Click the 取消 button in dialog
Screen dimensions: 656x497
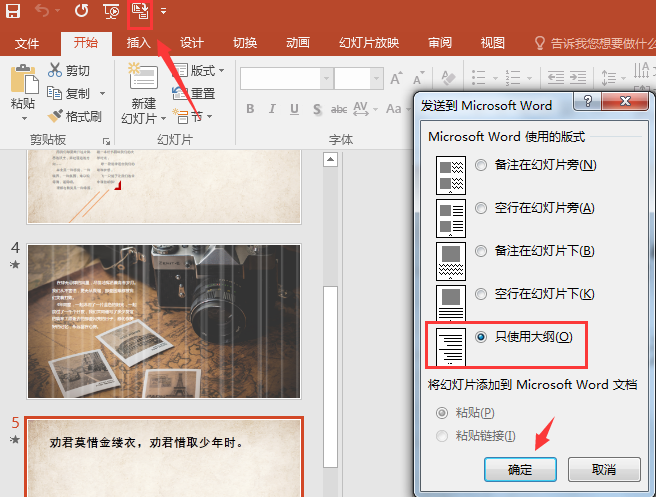pos(604,470)
